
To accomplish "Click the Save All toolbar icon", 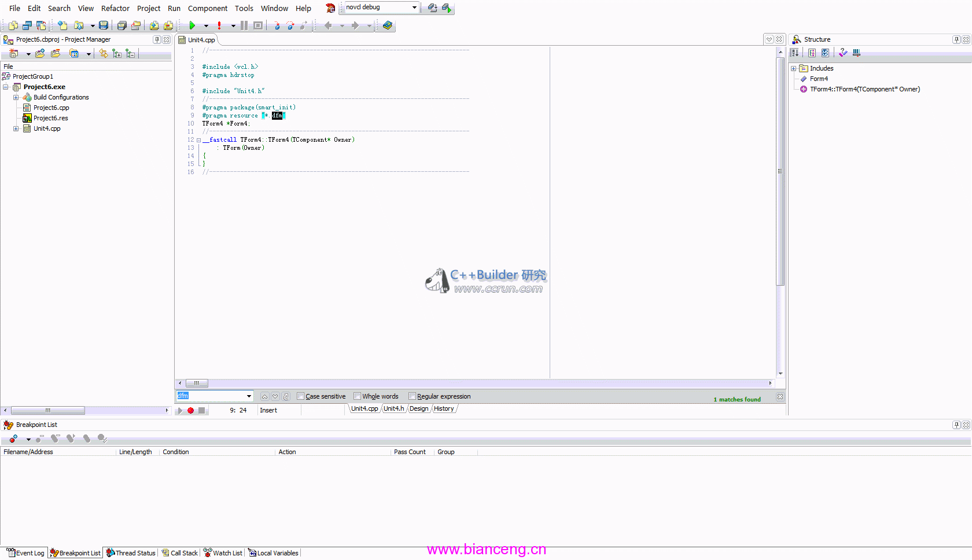I will point(122,25).
